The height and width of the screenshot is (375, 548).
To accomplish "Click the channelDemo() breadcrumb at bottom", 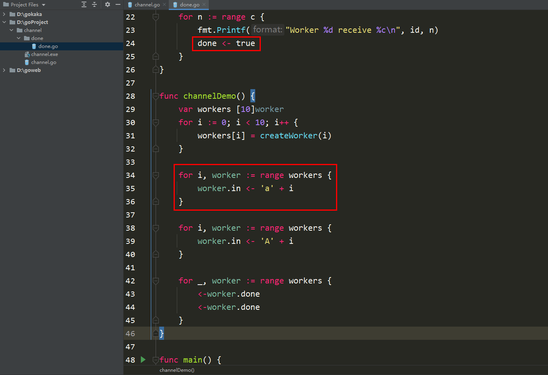I will pyautogui.click(x=177, y=370).
